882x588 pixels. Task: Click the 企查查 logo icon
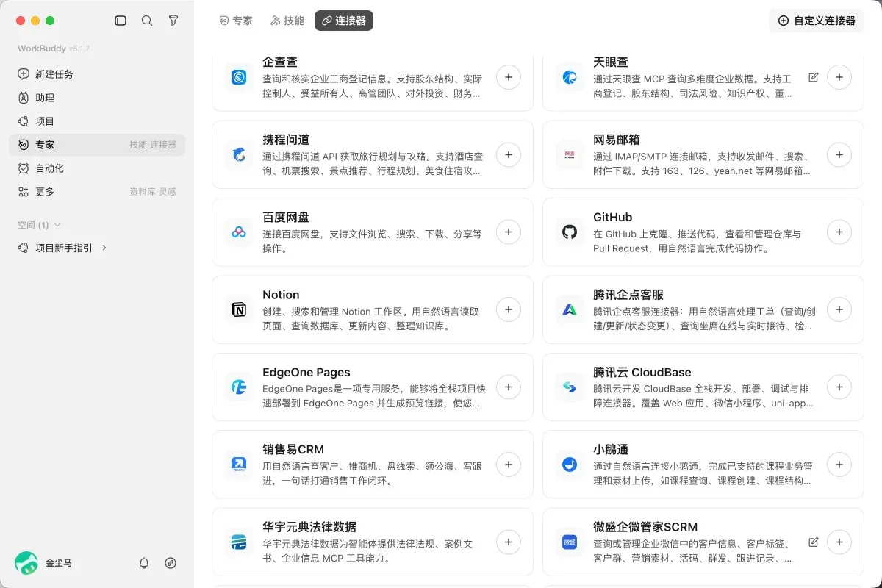239,77
